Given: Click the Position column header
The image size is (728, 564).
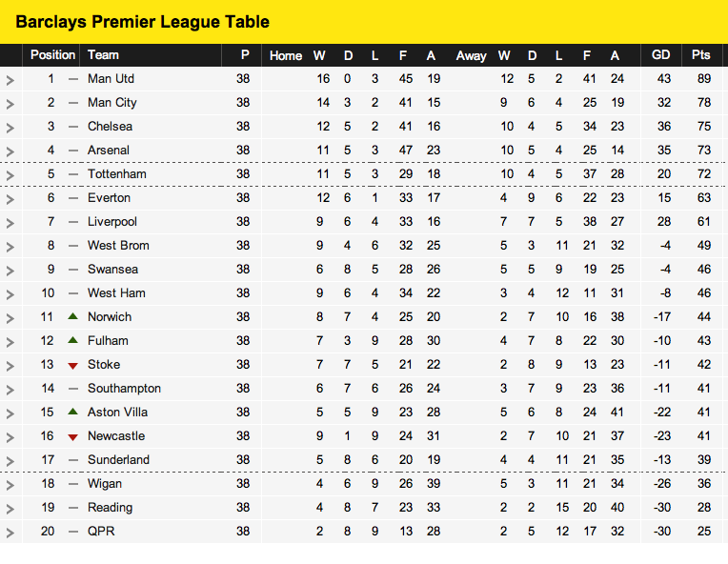Looking at the screenshot, I should [53, 55].
